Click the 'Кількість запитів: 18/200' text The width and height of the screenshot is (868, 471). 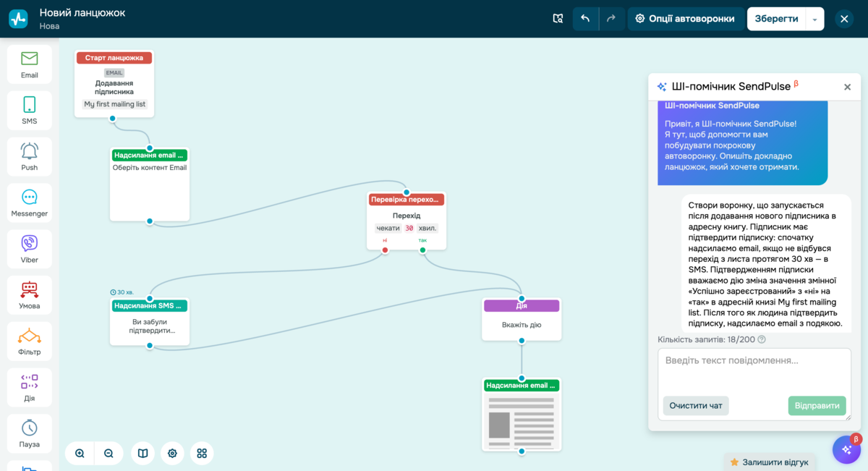point(706,339)
